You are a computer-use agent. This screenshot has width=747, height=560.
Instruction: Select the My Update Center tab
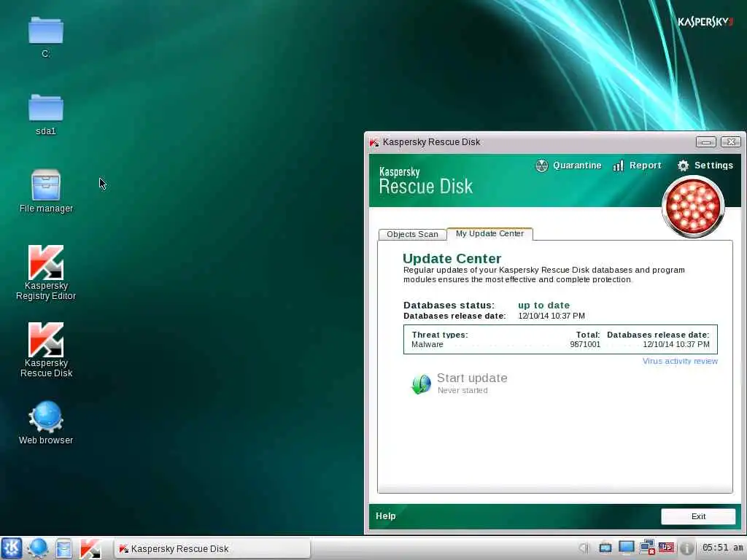pos(489,233)
